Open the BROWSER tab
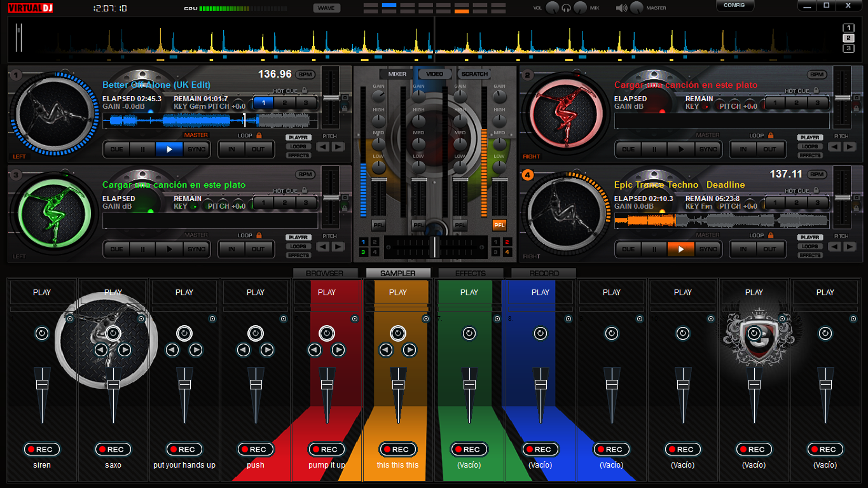Viewport: 868px width, 488px height. 326,272
